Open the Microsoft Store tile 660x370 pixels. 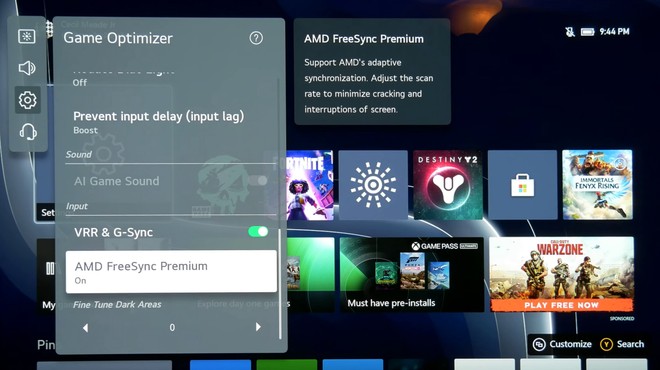pyautogui.click(x=522, y=185)
